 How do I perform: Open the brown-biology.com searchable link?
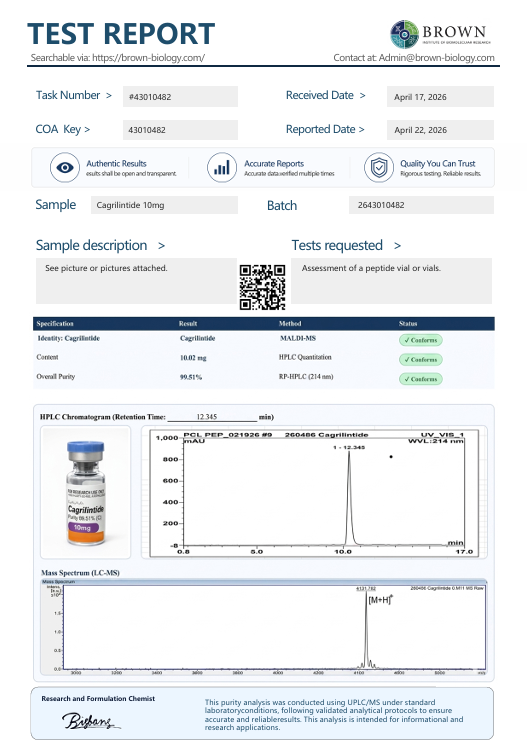148,58
